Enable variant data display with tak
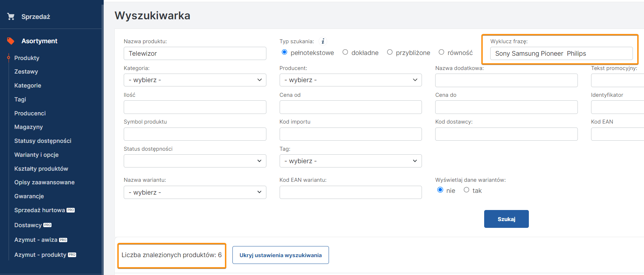 pos(466,190)
